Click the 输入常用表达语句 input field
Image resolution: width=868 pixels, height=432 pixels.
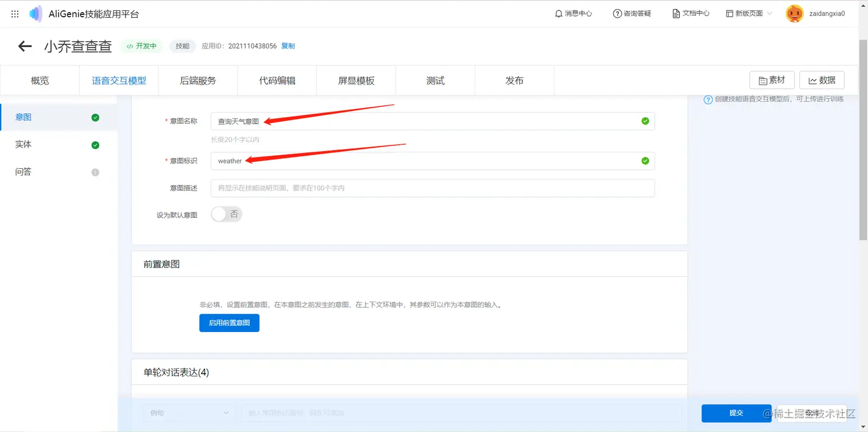point(461,412)
